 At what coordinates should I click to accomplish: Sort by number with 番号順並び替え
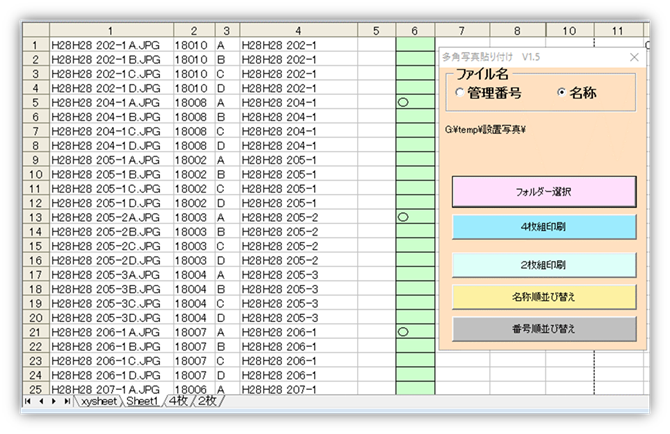pyautogui.click(x=544, y=328)
